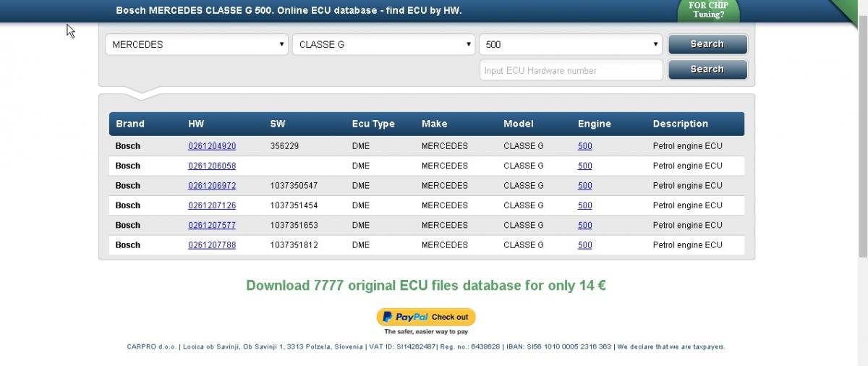868x366 pixels.
Task: Open HW link 0261204920
Action: (x=212, y=146)
